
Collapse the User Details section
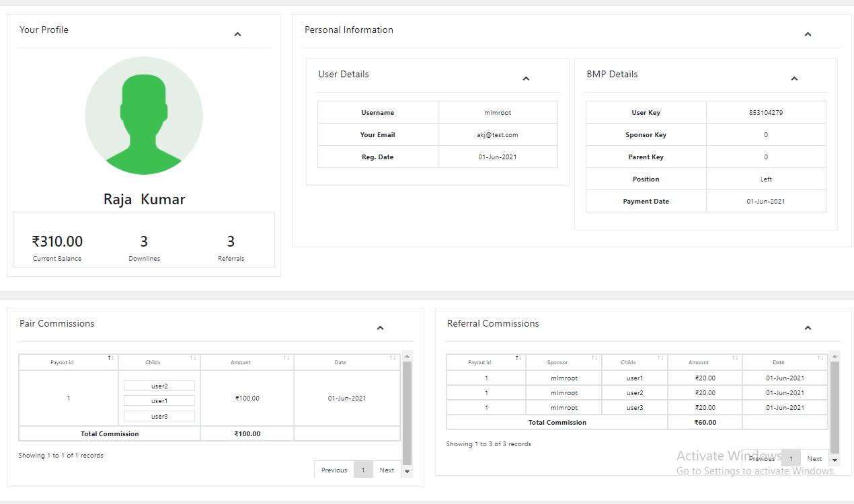[x=526, y=79]
